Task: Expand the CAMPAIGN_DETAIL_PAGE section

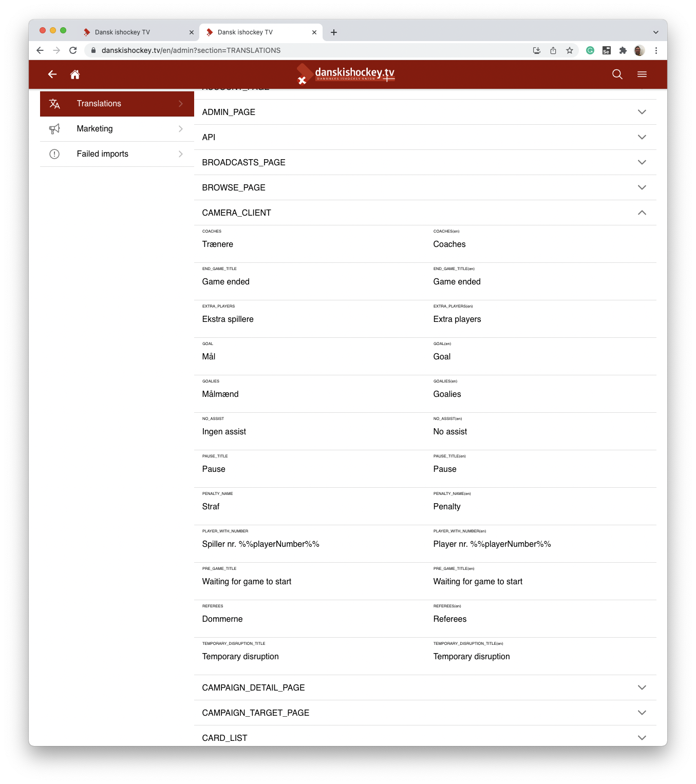Action: tap(425, 687)
